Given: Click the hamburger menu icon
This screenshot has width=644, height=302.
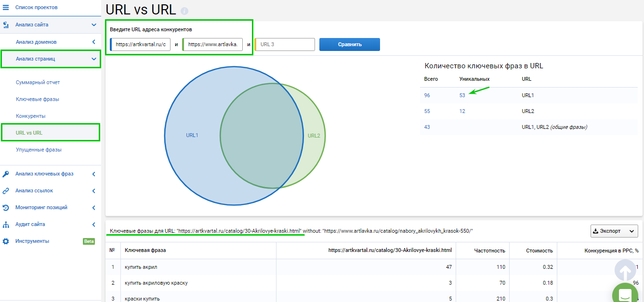Looking at the screenshot, I should tap(6, 8).
